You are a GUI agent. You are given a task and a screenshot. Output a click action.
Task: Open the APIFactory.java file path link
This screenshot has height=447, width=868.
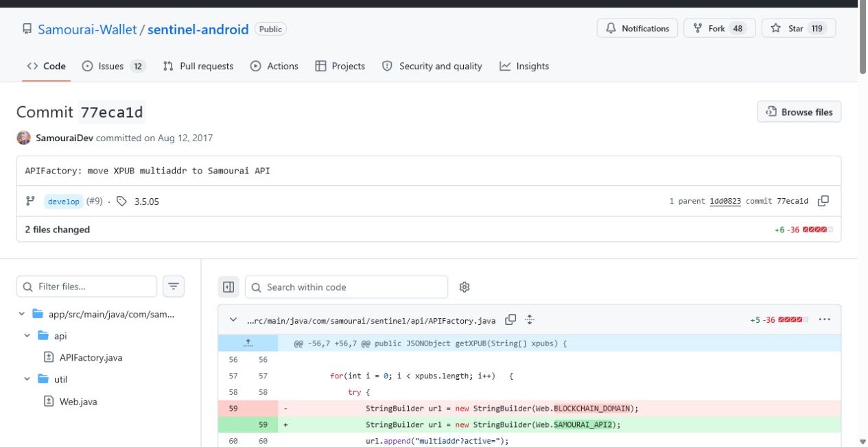coord(371,321)
